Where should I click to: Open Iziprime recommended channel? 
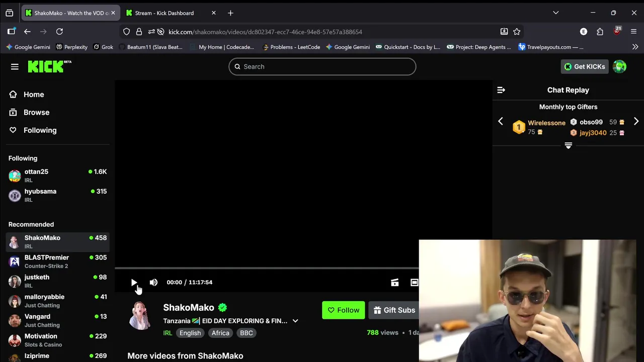click(57, 356)
